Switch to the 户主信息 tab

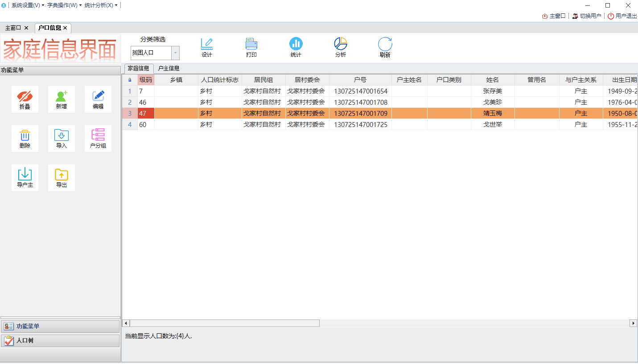point(169,69)
